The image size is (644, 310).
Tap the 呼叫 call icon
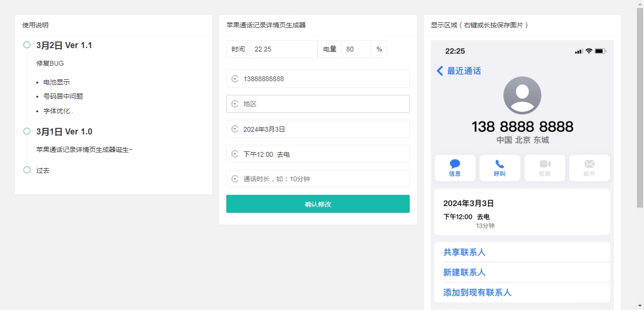pos(500,168)
